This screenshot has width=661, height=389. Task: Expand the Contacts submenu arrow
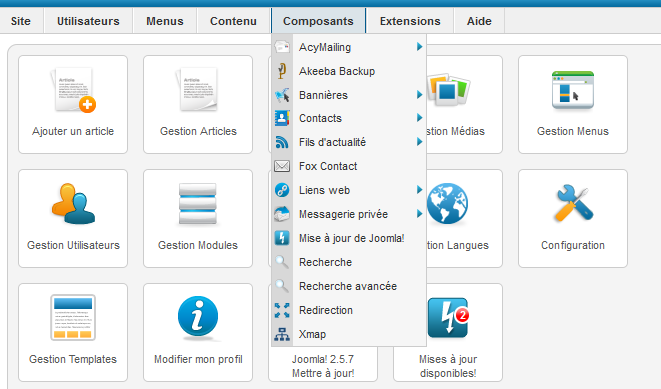(419, 118)
